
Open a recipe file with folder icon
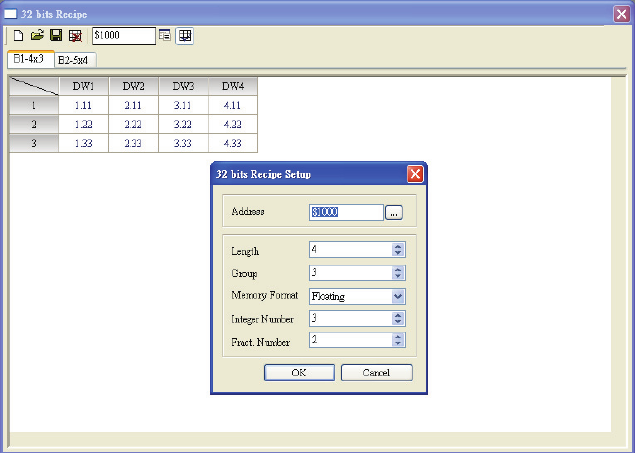coord(37,35)
